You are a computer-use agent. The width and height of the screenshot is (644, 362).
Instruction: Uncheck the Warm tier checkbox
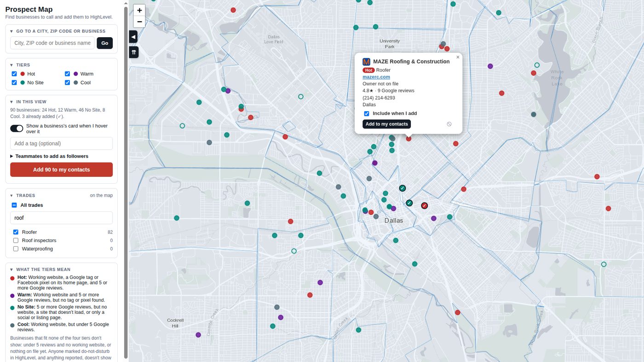(68, 74)
